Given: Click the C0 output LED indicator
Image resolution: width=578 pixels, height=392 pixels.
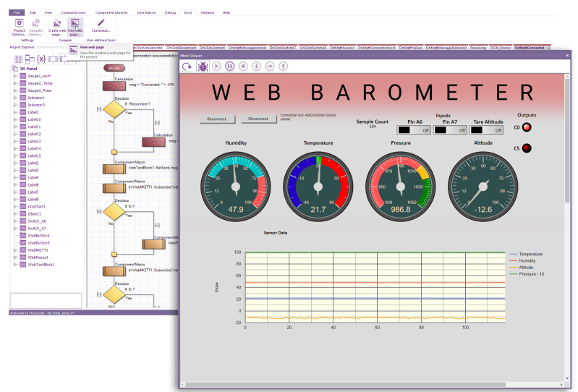Looking at the screenshot, I should [527, 127].
